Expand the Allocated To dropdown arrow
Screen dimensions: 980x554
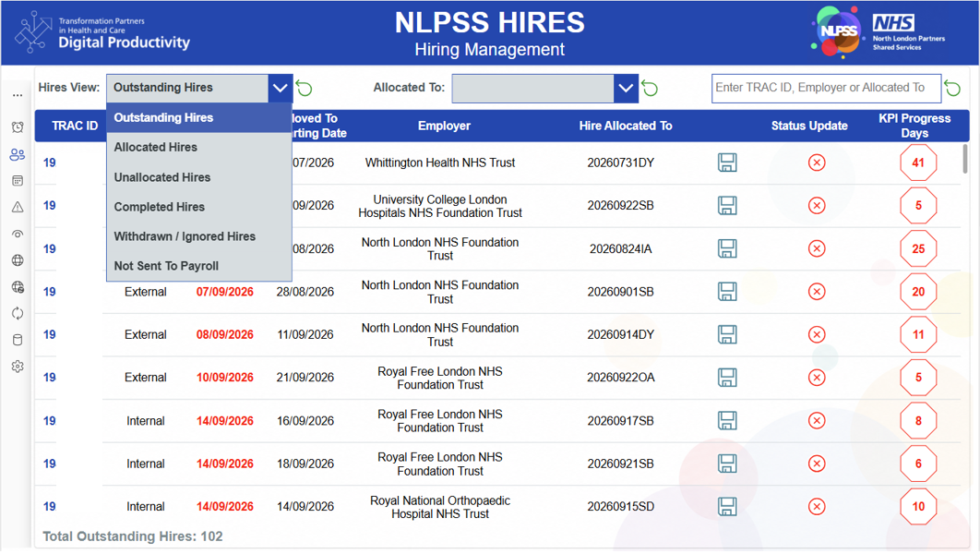[x=626, y=88]
